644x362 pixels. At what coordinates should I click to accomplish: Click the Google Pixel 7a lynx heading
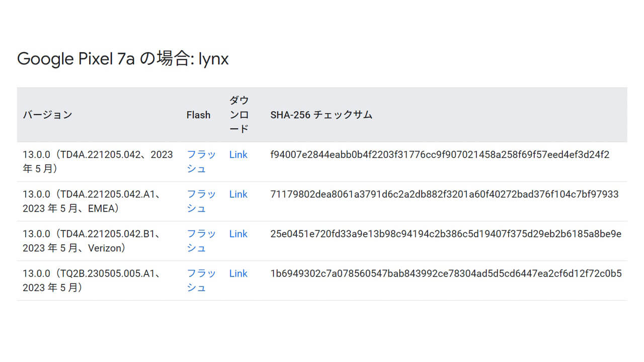coord(123,59)
